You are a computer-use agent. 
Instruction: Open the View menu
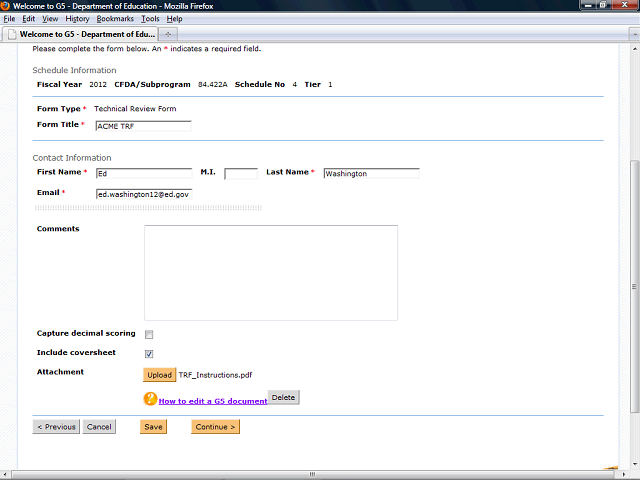50,19
